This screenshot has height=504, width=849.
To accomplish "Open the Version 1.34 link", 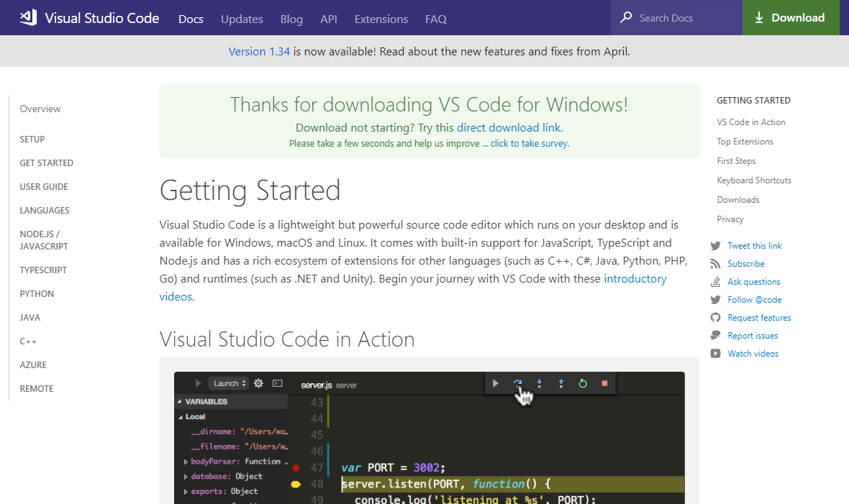I will pos(259,52).
